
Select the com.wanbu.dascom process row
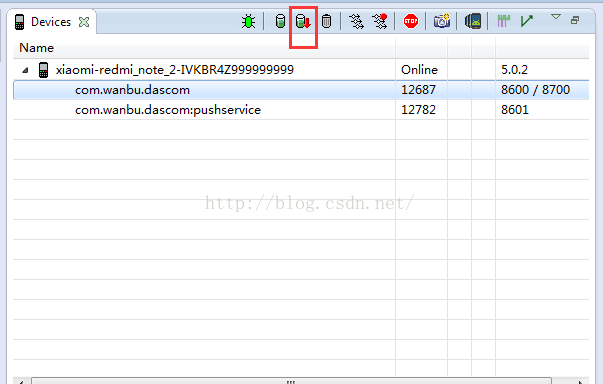click(301, 90)
